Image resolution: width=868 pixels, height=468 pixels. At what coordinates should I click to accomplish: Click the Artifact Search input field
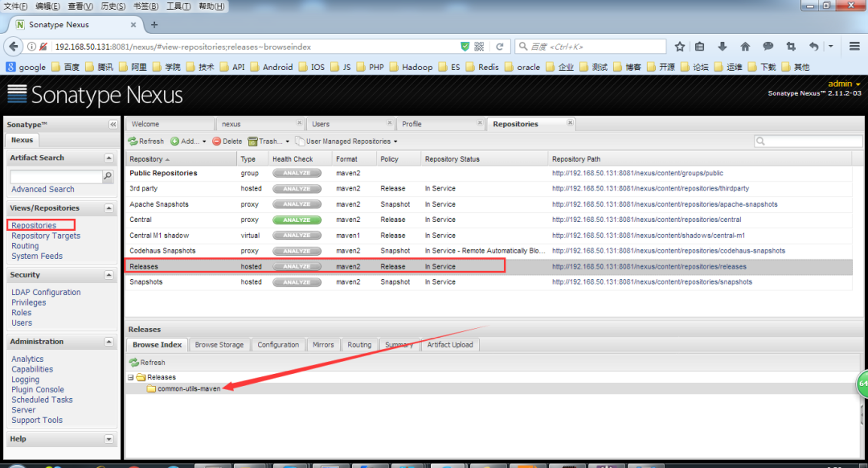coord(56,176)
